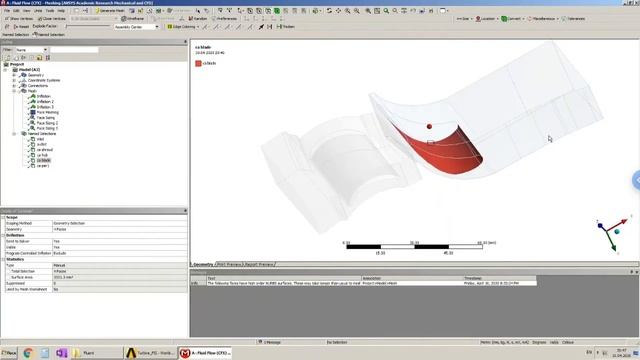Select the Face selection filter icon
Screen dimensions: 640x360
point(268,11)
